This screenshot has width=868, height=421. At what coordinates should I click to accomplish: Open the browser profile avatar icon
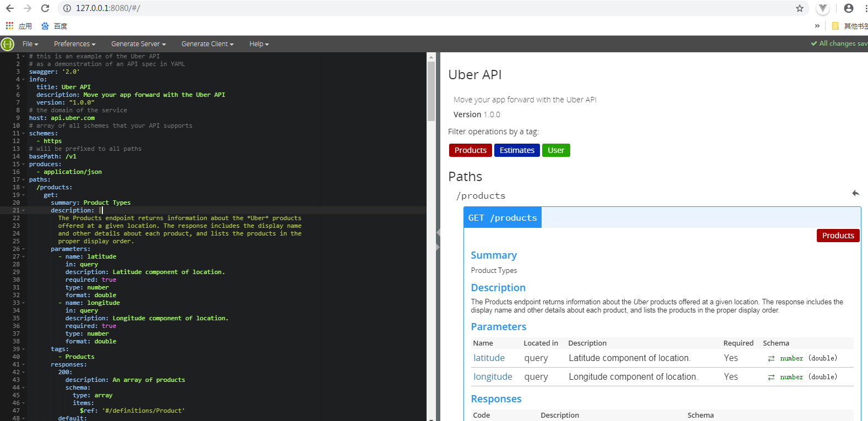pos(849,8)
